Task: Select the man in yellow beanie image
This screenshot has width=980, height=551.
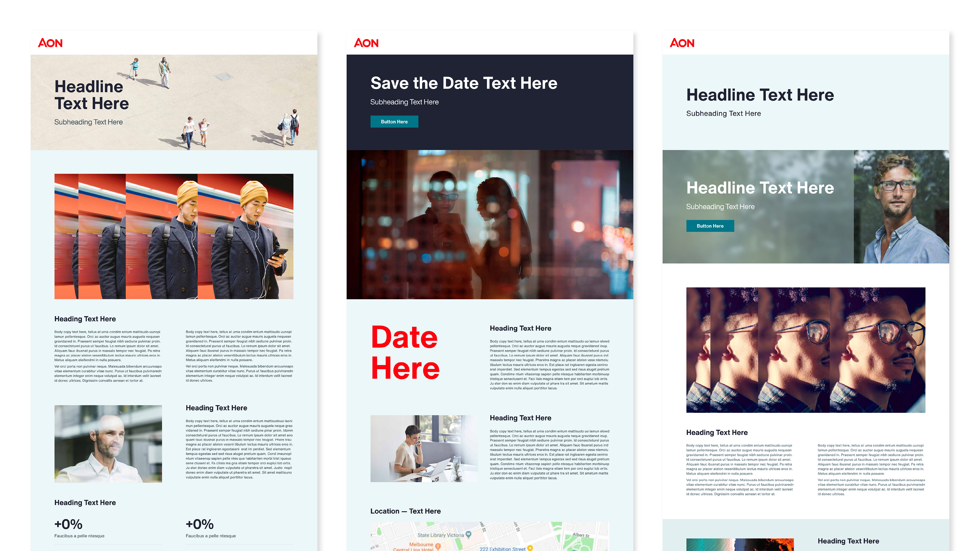Action: 174,236
